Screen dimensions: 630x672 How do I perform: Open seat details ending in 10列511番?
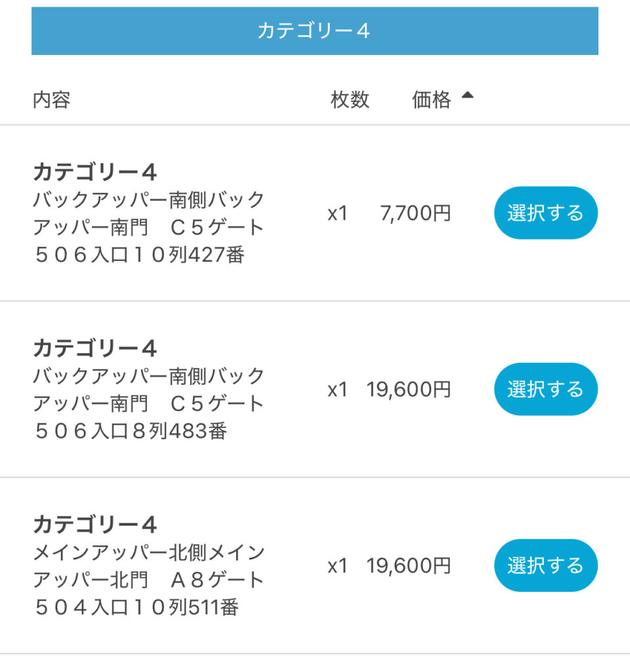148,579
